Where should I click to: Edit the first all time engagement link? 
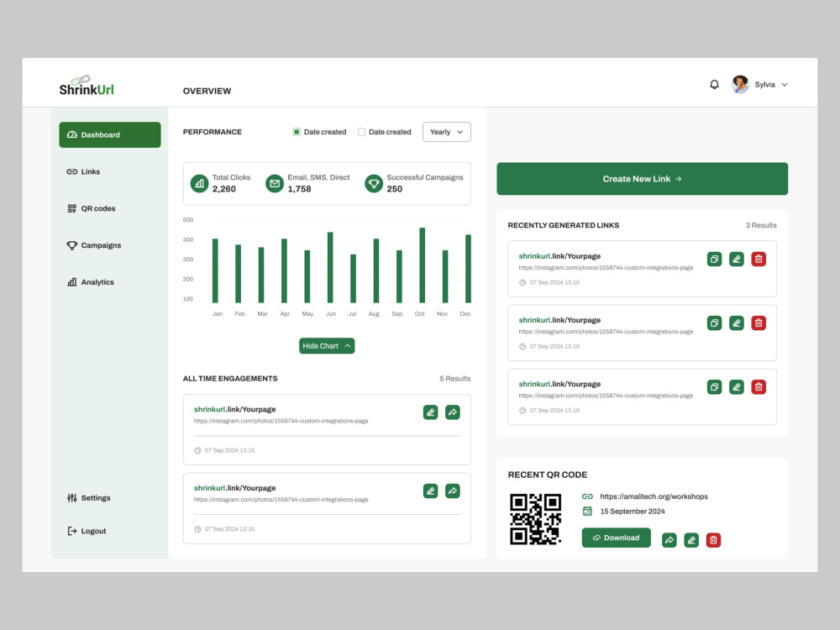430,412
